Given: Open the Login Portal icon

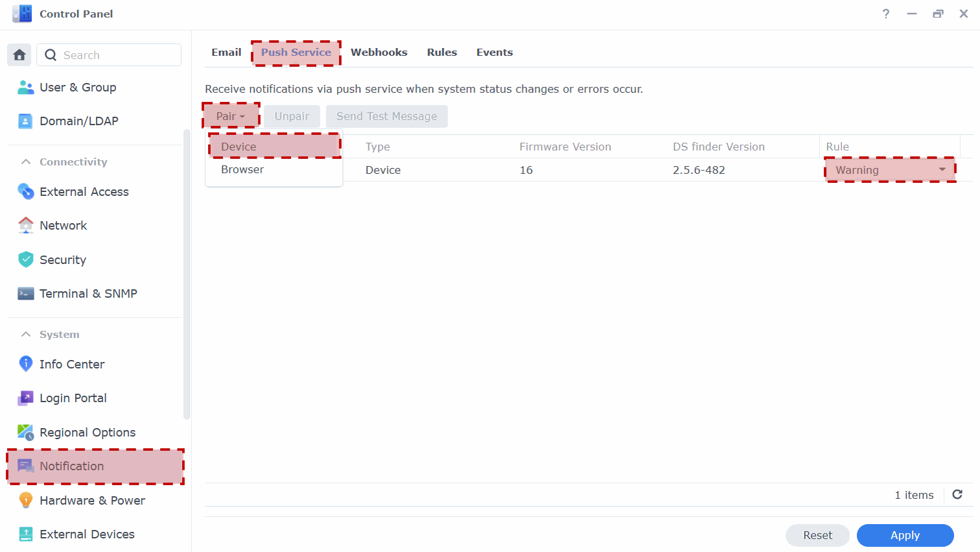Looking at the screenshot, I should coord(25,398).
